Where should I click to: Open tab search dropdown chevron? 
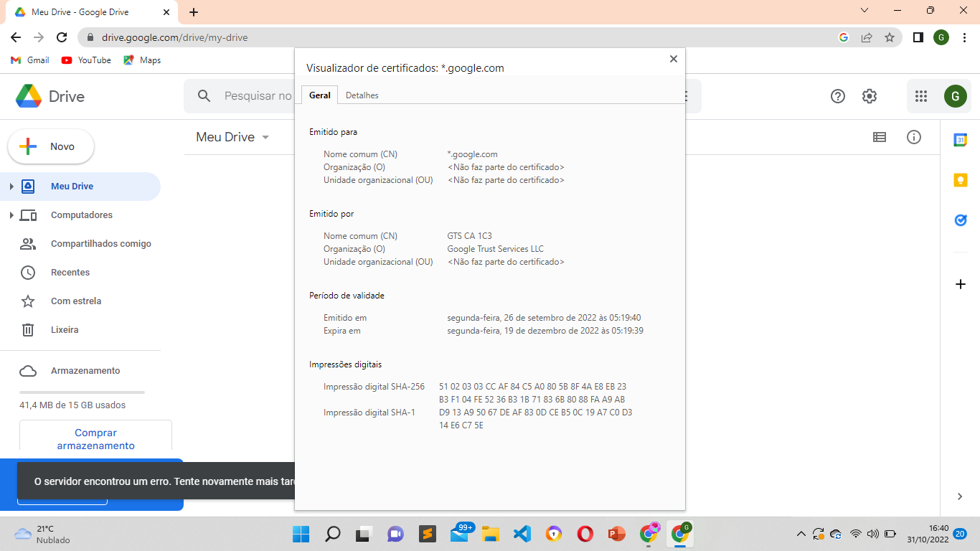point(864,11)
